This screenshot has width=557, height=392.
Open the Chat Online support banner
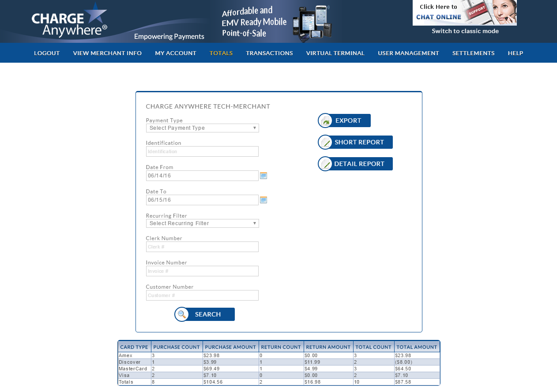464,13
